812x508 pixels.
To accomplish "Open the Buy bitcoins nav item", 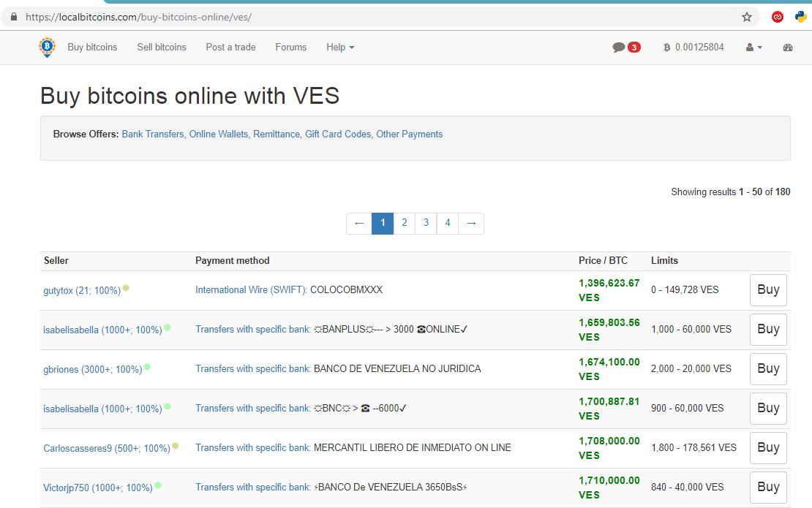I will (x=92, y=47).
